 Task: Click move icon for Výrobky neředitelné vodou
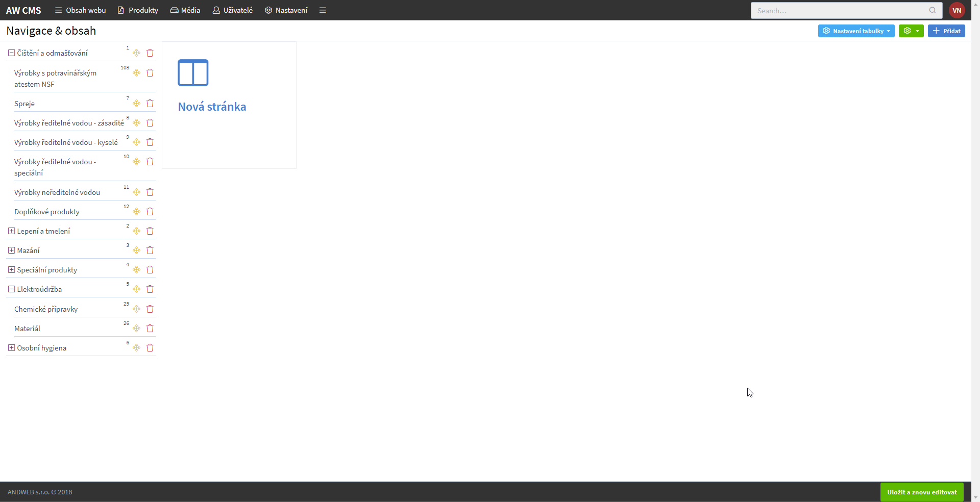pyautogui.click(x=136, y=192)
